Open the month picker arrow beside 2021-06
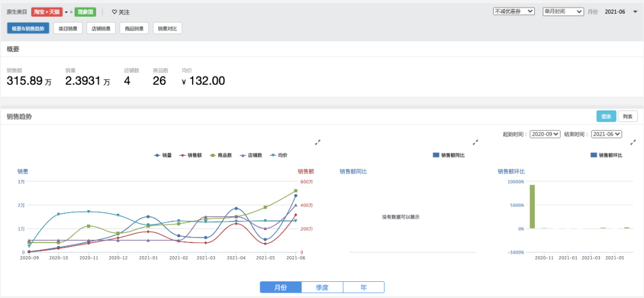The width and height of the screenshot is (644, 298). tap(636, 11)
